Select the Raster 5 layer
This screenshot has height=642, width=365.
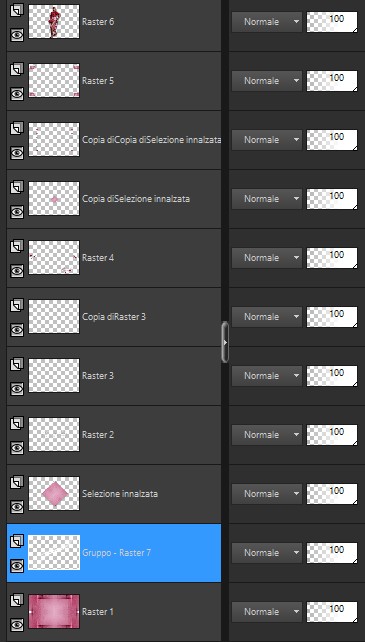[x=114, y=81]
